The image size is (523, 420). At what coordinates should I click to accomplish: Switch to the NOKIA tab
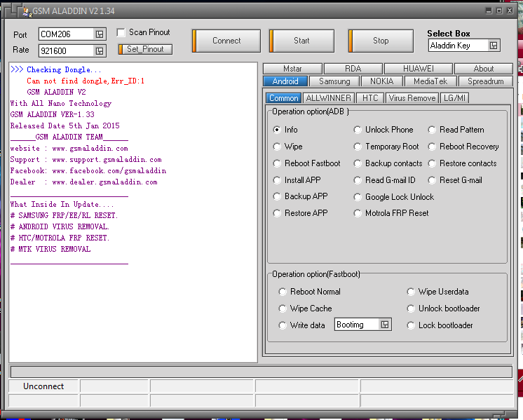coord(381,81)
